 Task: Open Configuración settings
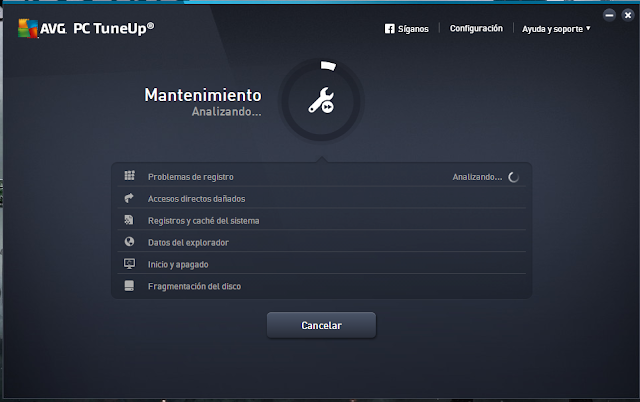point(476,28)
